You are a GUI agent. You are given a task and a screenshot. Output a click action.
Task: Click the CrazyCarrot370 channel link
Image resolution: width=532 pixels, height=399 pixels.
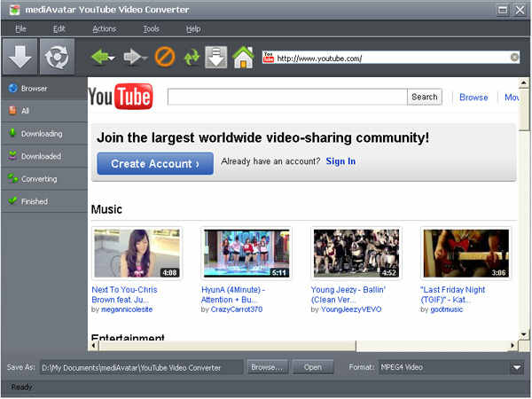(237, 309)
